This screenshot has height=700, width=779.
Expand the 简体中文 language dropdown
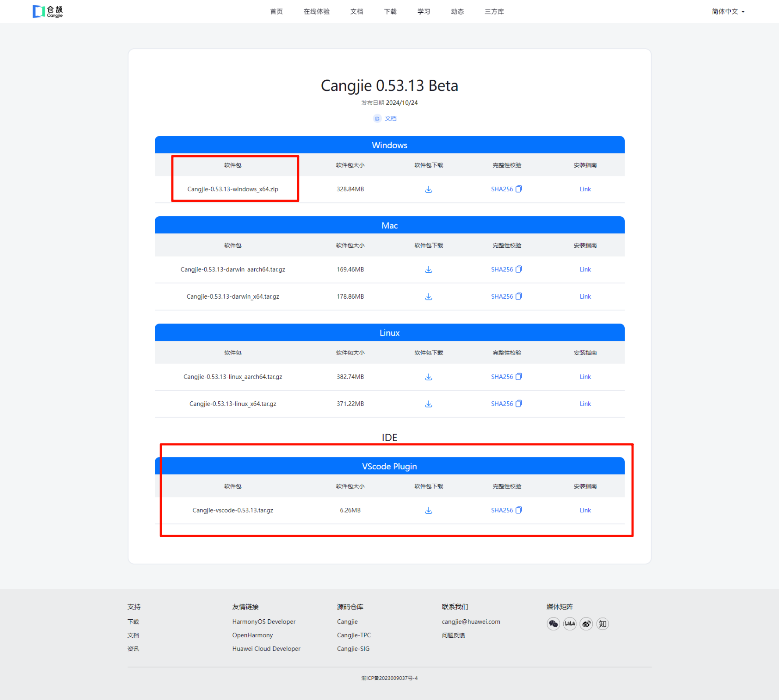pos(728,12)
